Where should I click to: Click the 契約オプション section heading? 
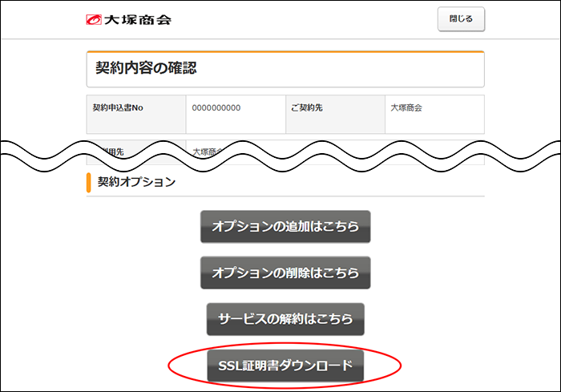click(136, 182)
